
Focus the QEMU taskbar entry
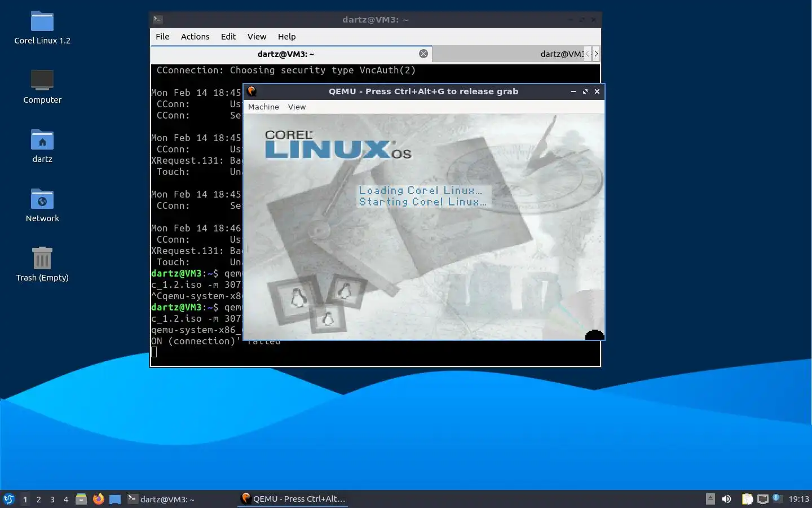click(x=293, y=499)
